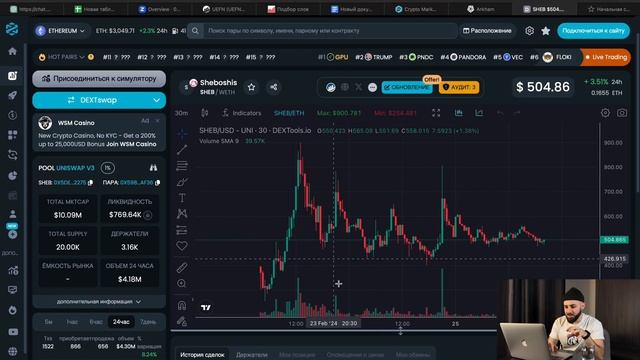Viewport: 640px width, 360px height.
Task: Select the magnet mode icon
Action: pos(182,305)
